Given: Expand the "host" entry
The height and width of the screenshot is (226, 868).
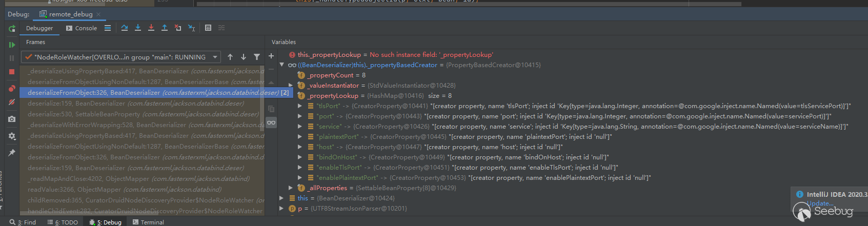Looking at the screenshot, I should click(300, 147).
